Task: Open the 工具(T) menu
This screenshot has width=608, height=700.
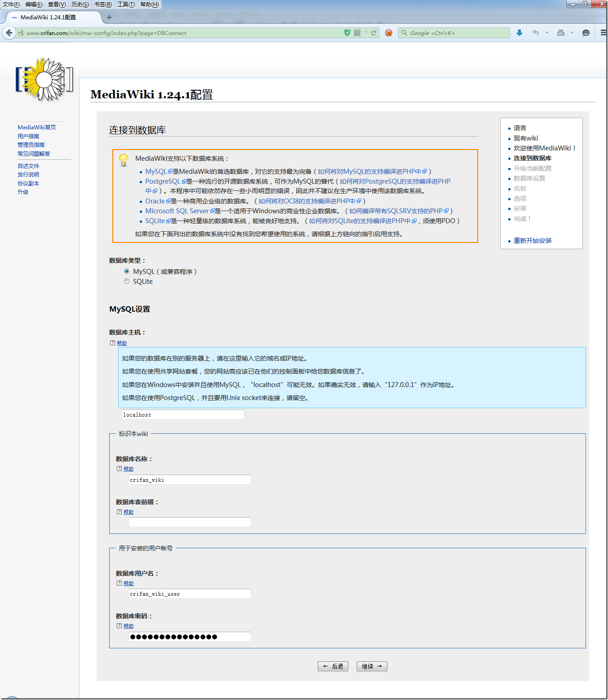Action: [x=126, y=4]
